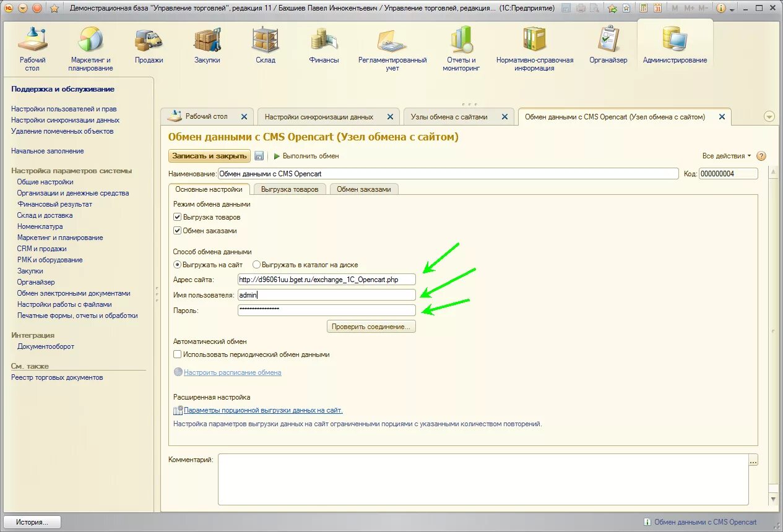
Task: Open Реестр торговых документов link
Action: 57,377
